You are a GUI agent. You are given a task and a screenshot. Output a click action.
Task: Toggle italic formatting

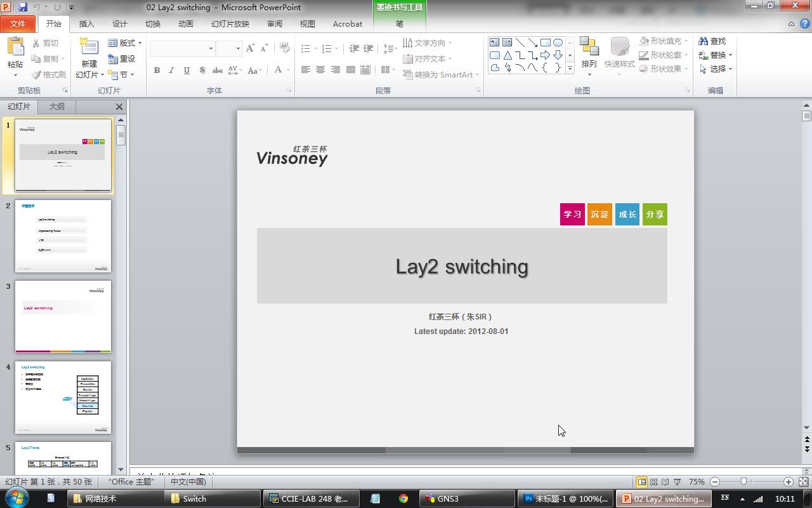tap(171, 70)
